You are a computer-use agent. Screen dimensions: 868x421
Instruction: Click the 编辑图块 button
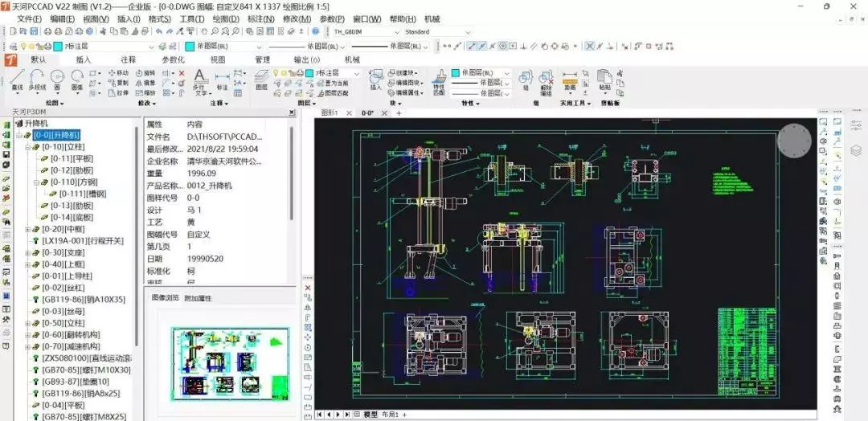pyautogui.click(x=407, y=83)
